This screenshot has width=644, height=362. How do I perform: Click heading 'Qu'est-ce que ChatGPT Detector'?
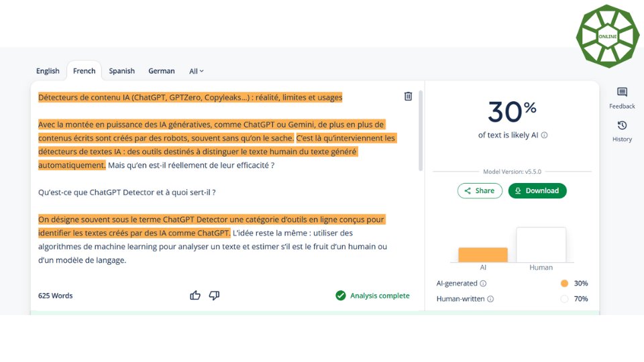coord(127,192)
